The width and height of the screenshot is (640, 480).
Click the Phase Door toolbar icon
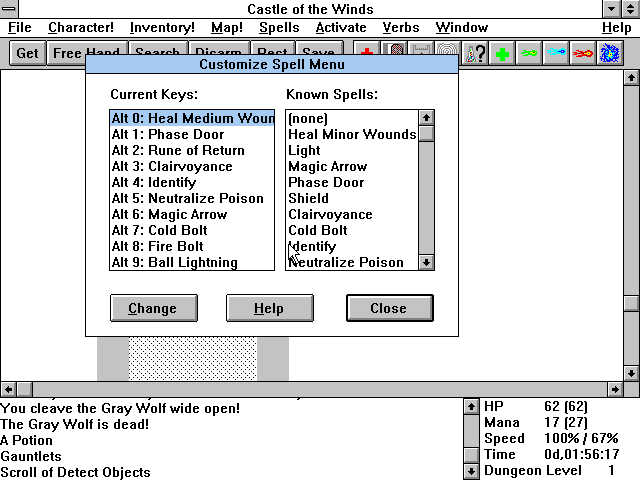coord(394,48)
